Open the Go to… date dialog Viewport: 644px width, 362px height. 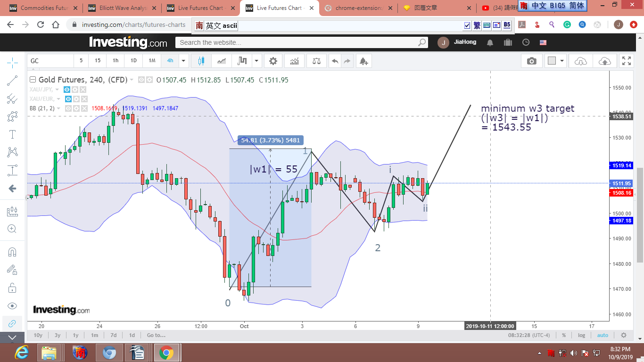coord(156,335)
